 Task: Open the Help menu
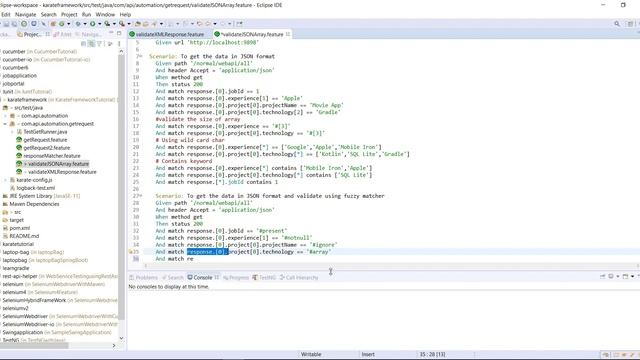point(125,14)
